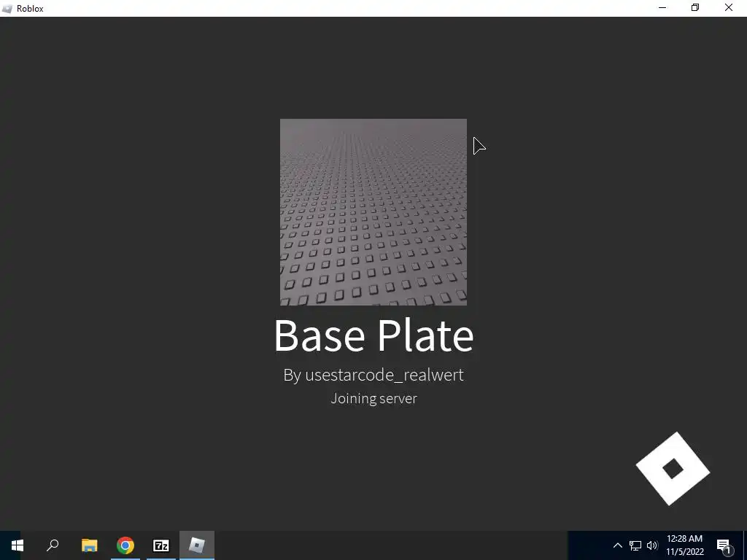747x560 pixels.
Task: Show hidden system tray icons
Action: pyautogui.click(x=617, y=545)
